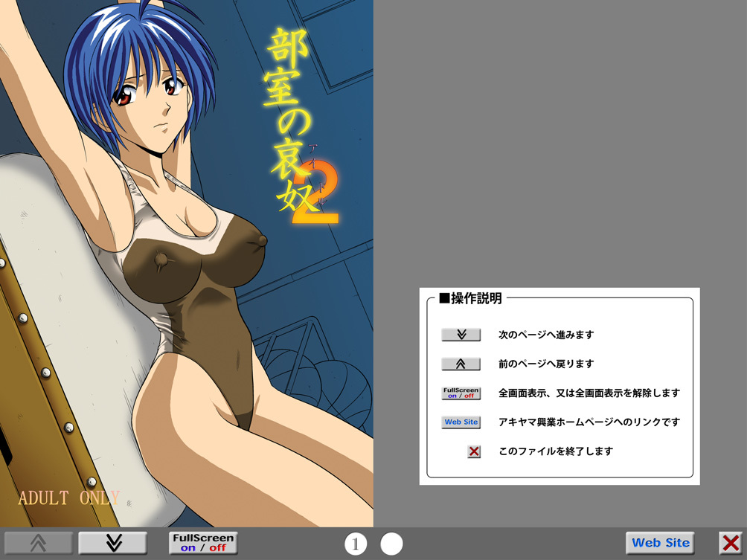Image resolution: width=747 pixels, height=560 pixels.
Task: Click the previous page icon in help panel
Action: click(x=461, y=364)
